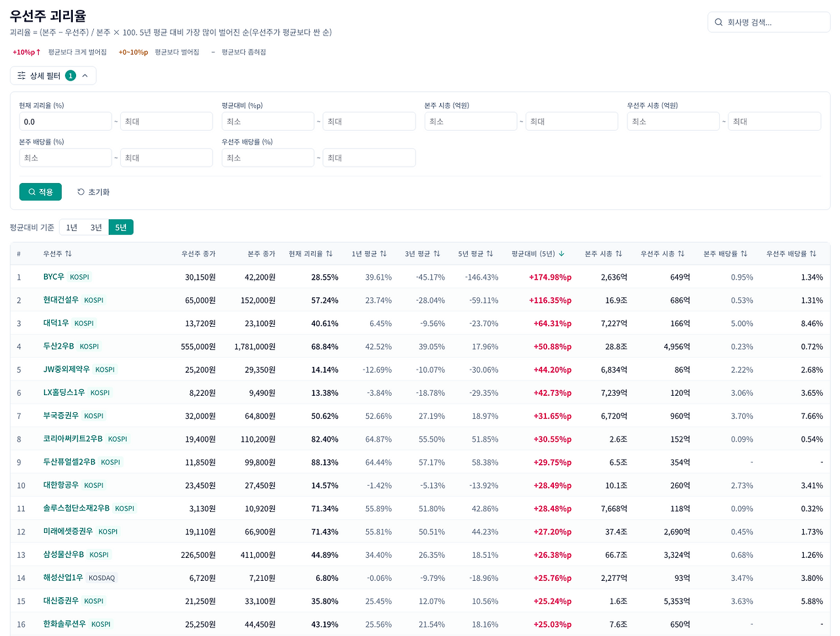Click the 적용 apply filter button
Image resolution: width=840 pixels, height=636 pixels.
(x=41, y=192)
